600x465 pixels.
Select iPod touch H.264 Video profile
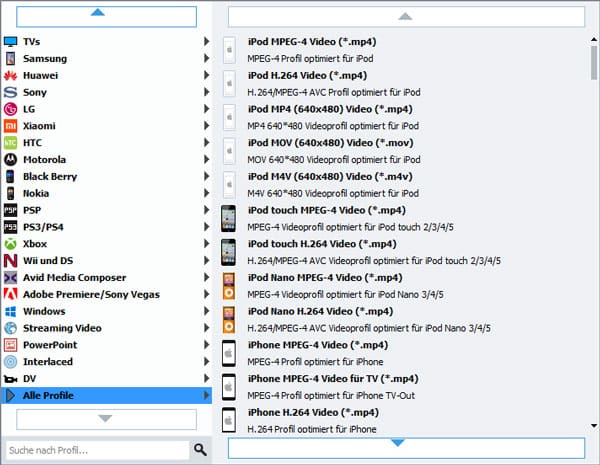click(404, 252)
